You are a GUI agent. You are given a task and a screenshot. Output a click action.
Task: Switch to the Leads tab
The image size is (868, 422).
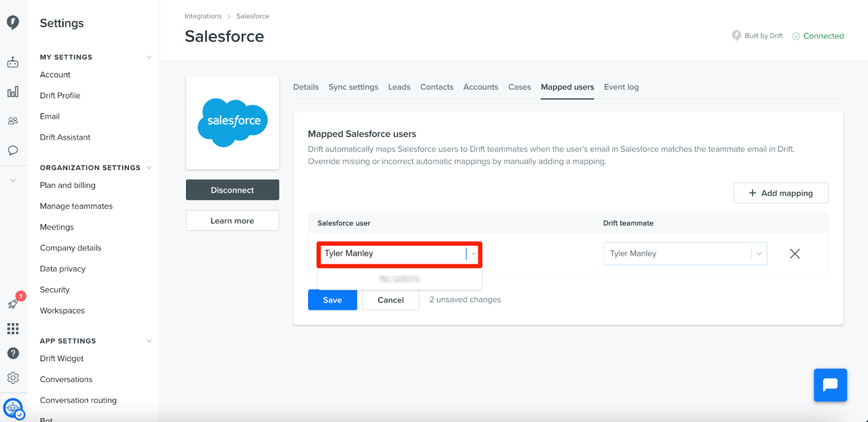(399, 87)
